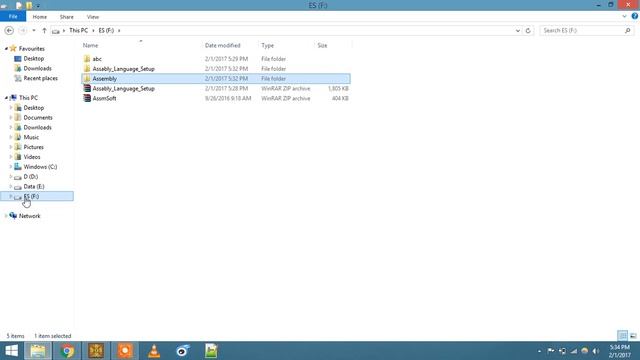The image size is (640, 360).
Task: Sort files by Type column
Action: click(x=268, y=45)
